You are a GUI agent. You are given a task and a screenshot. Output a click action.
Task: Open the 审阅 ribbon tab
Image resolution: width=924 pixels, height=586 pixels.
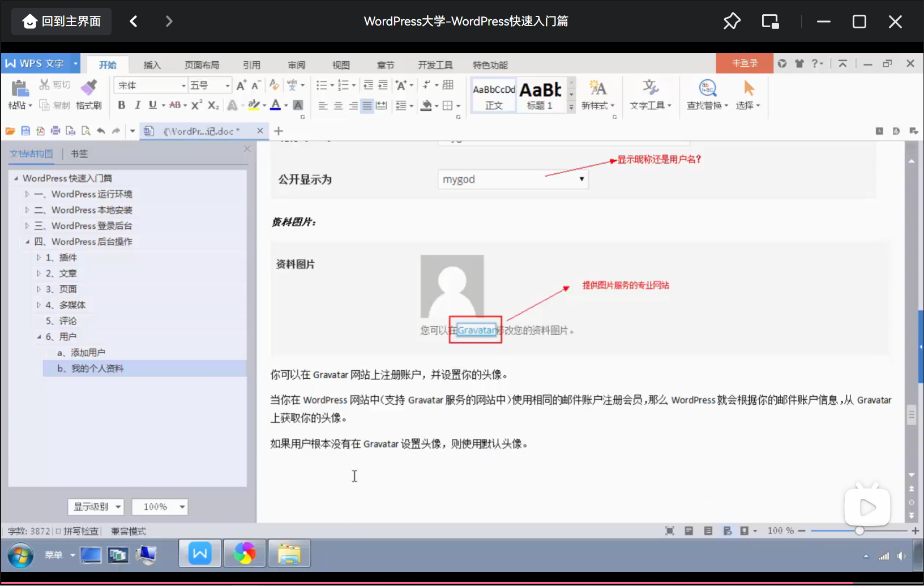click(x=296, y=65)
